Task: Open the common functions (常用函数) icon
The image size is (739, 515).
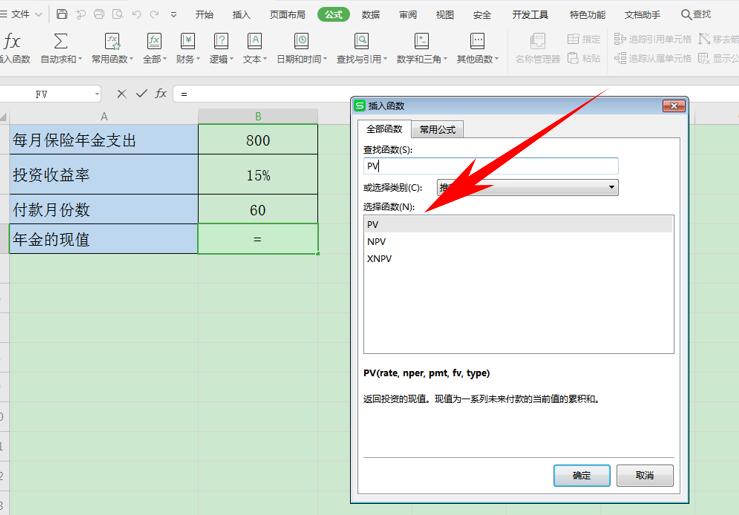Action: (x=112, y=41)
